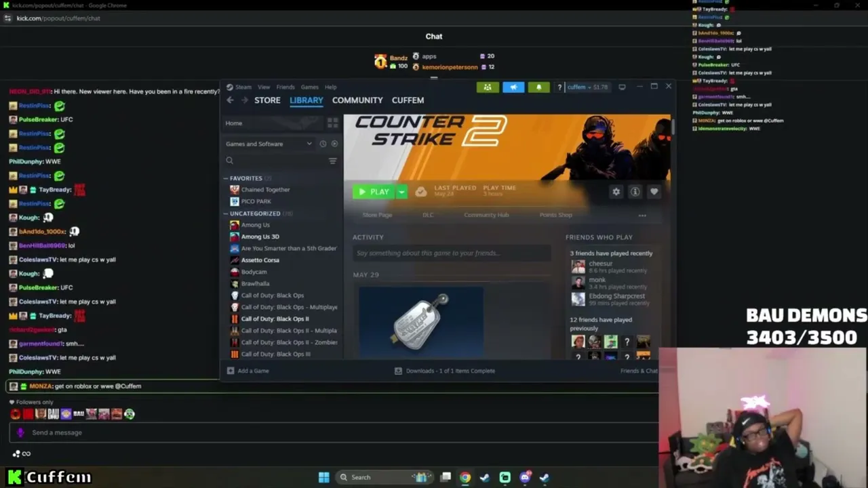Open more game links ellipsis
The image size is (868, 488).
click(642, 216)
